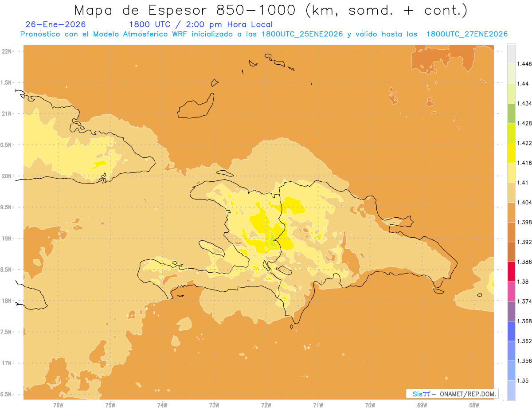
Task: Pick the blue legend swatch between 1.362 and 1.368
Action: point(511,331)
